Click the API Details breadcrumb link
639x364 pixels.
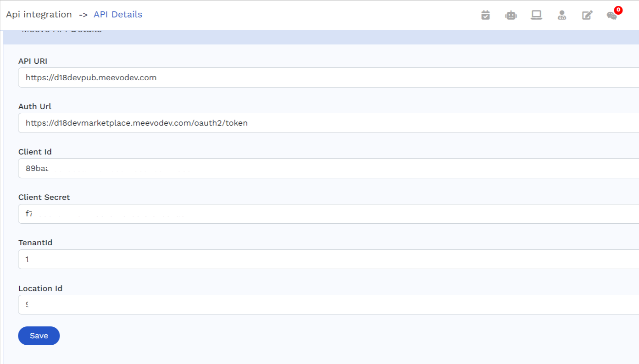click(118, 15)
